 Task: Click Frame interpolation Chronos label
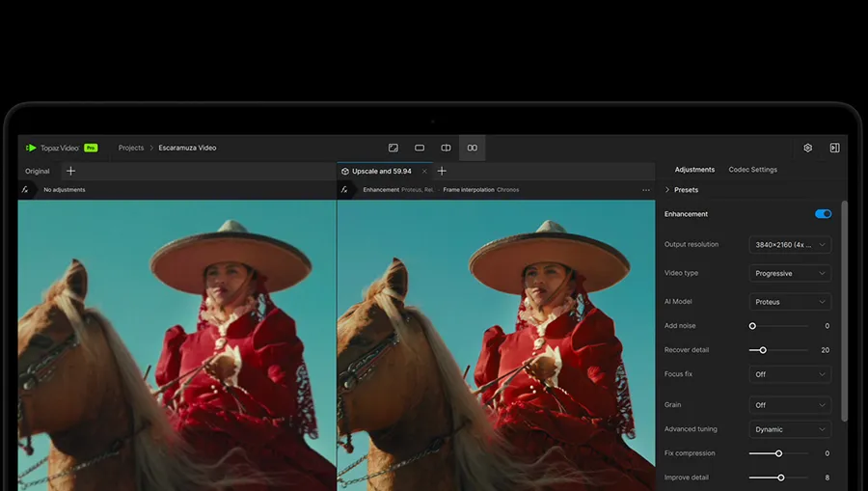coord(481,190)
